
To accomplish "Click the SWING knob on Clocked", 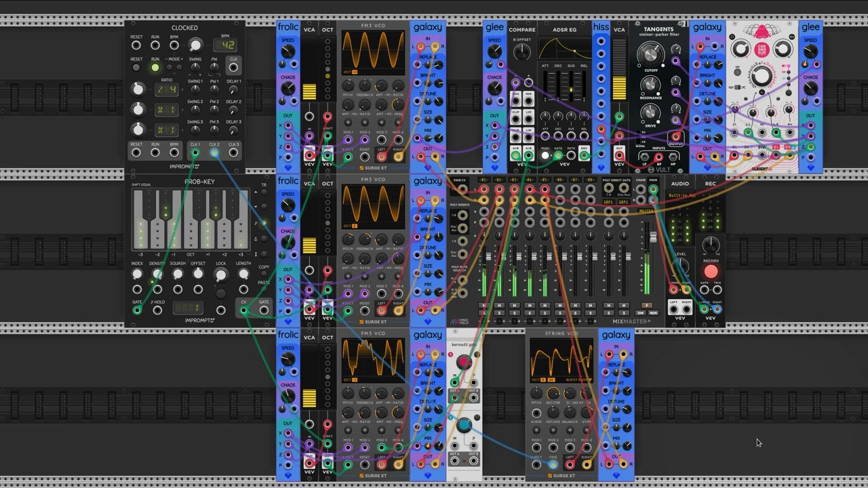I will 195,68.
